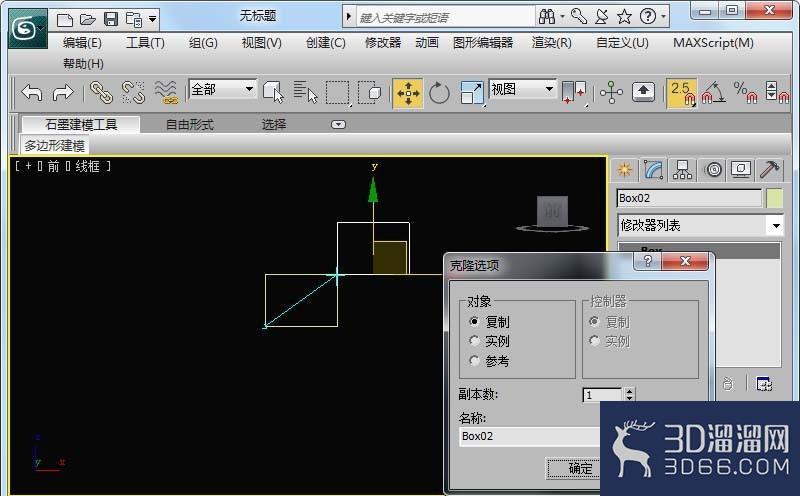This screenshot has height=496, width=800.
Task: Toggle the 2.5D Snaps button
Action: click(x=682, y=93)
